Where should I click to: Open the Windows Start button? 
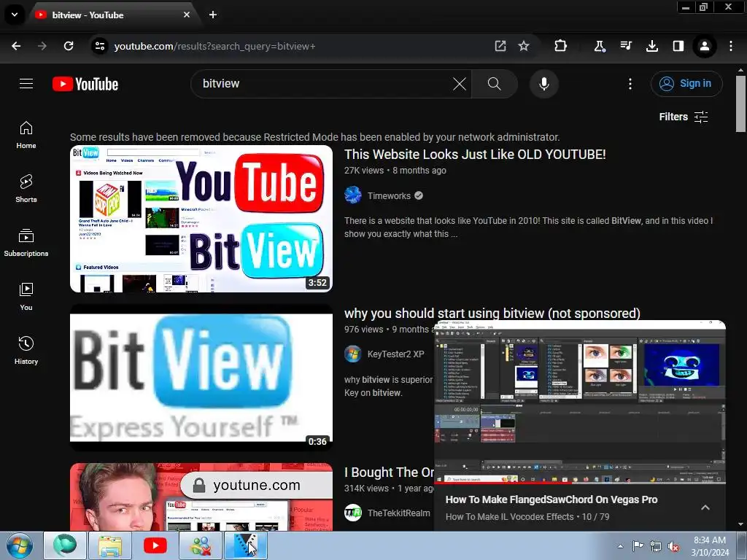(20, 545)
